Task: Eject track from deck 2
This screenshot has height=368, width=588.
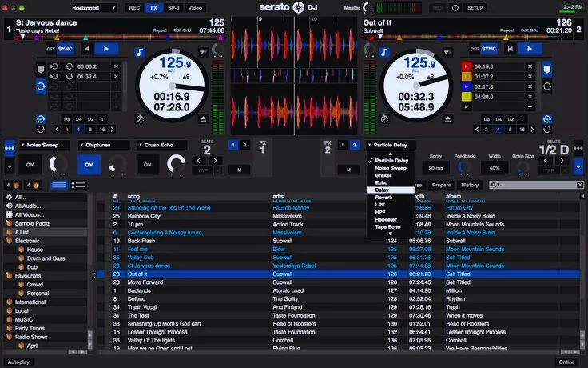Action: (x=447, y=119)
